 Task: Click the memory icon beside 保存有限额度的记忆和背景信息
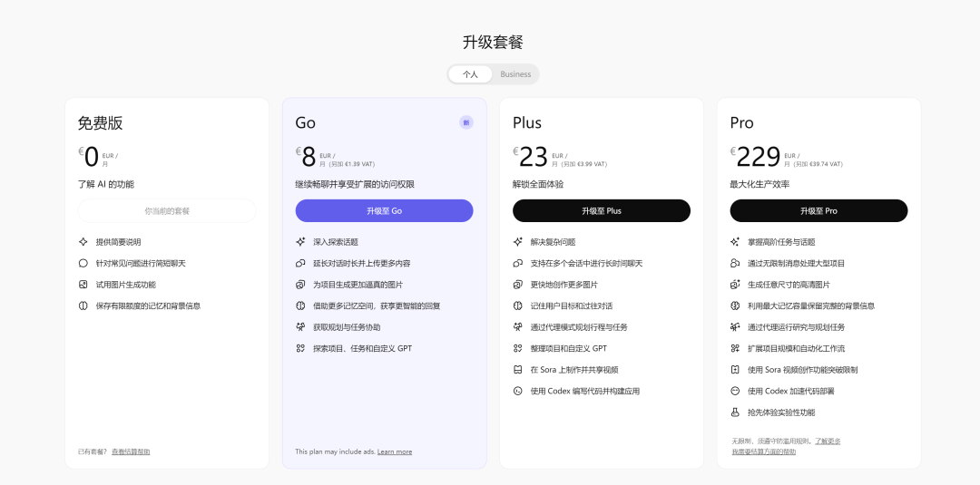pos(83,306)
